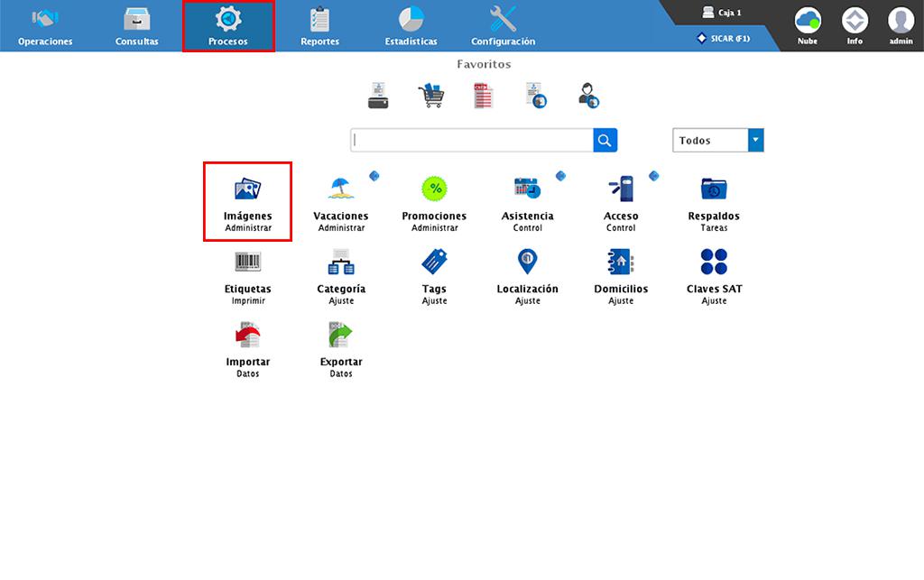Open Respaldos Tareas folder icon
The height and width of the screenshot is (580, 924).
714,189
